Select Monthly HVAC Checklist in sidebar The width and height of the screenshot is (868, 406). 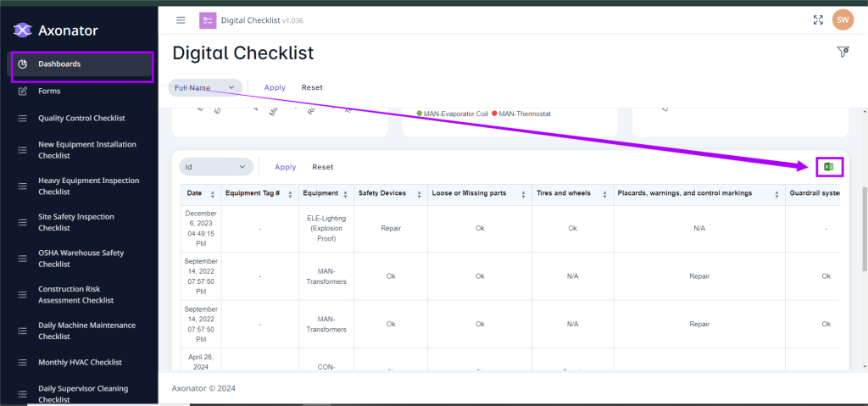click(80, 362)
